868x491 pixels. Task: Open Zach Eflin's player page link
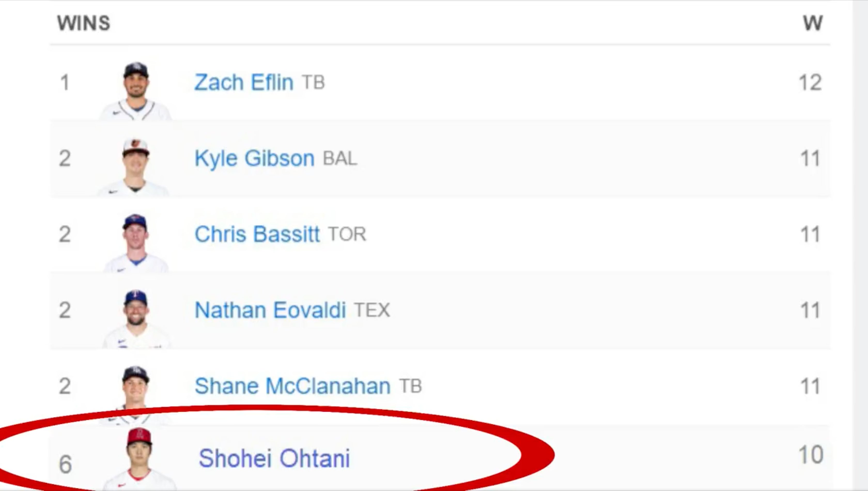[244, 82]
